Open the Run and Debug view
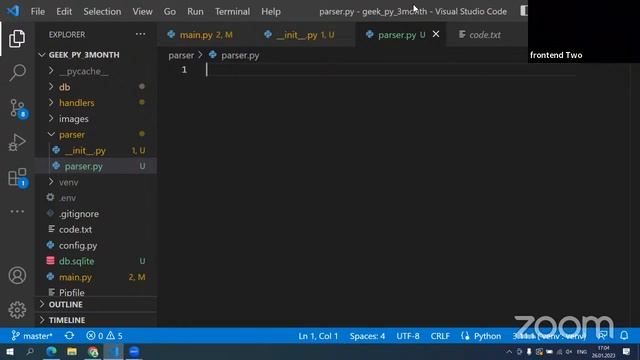 (x=17, y=143)
